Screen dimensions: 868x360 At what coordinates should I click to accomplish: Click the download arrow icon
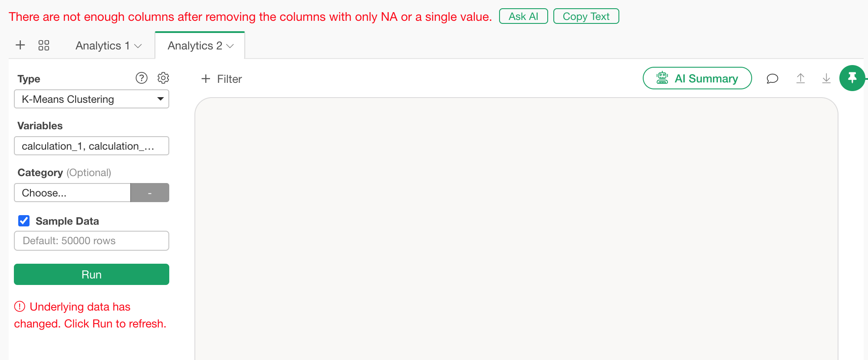tap(826, 79)
